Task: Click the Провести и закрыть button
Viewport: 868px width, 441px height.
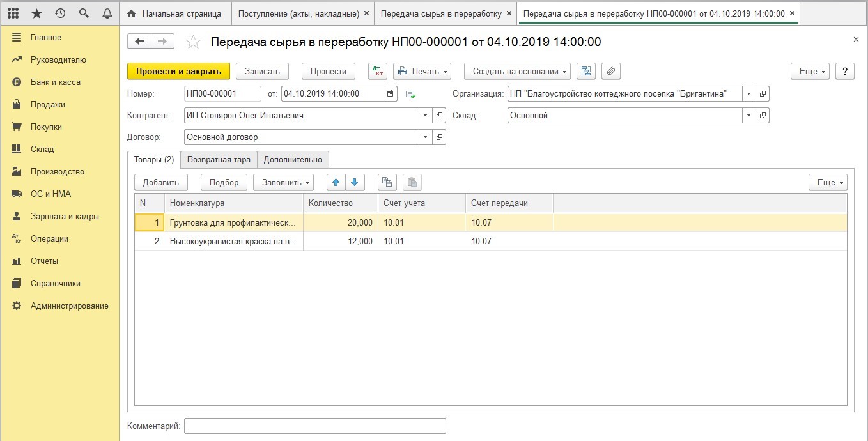Action: (x=178, y=71)
